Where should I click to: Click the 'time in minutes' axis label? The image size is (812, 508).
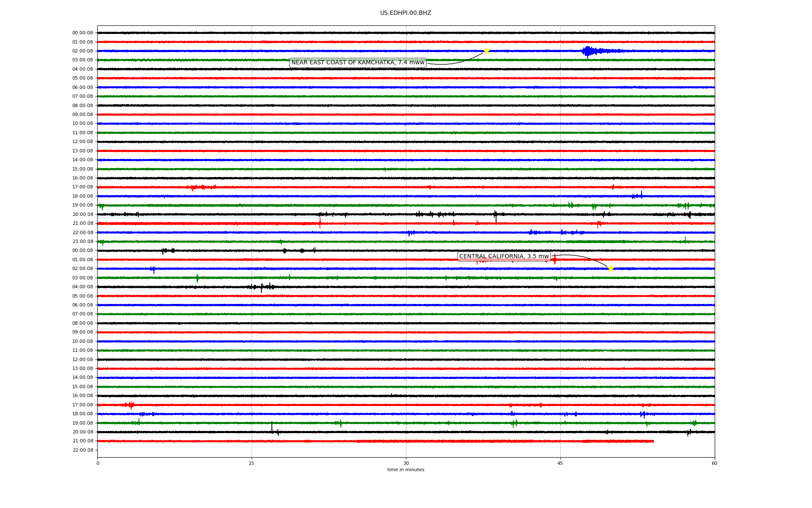(x=405, y=470)
